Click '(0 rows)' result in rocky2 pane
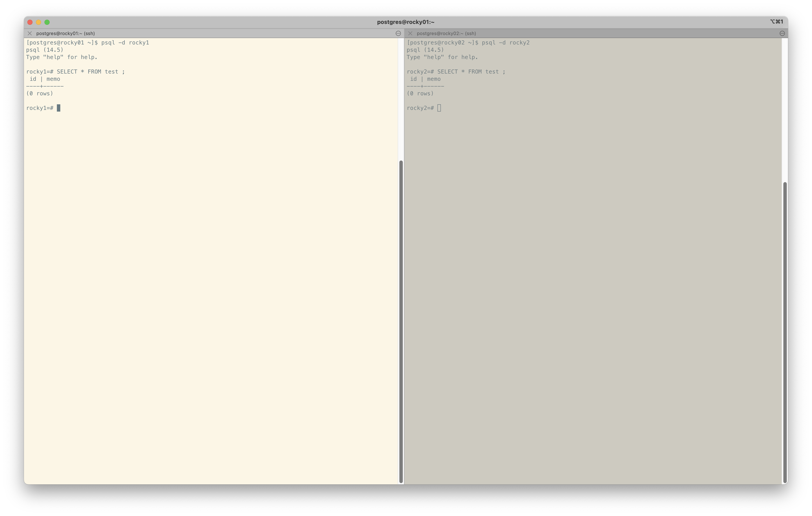This screenshot has width=812, height=516. point(420,94)
